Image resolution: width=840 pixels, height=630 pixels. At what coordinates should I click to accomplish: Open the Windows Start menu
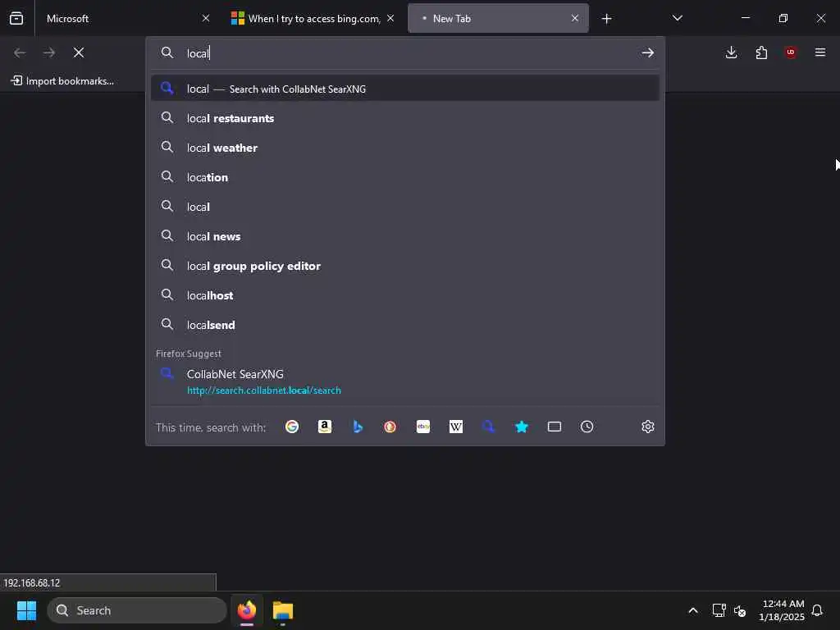tap(26, 610)
